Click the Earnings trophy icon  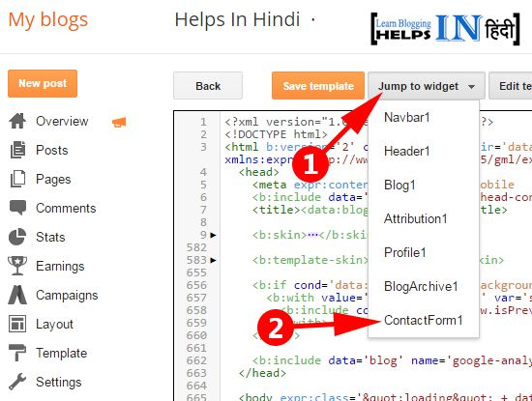click(17, 266)
